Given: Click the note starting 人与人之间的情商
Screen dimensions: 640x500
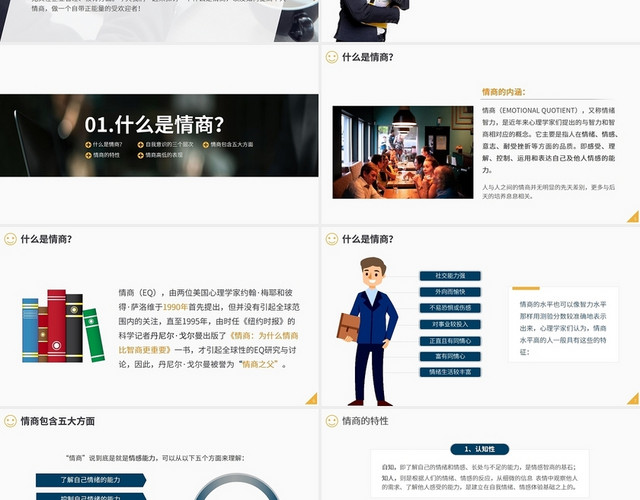Looking at the screenshot, I should click(549, 191).
